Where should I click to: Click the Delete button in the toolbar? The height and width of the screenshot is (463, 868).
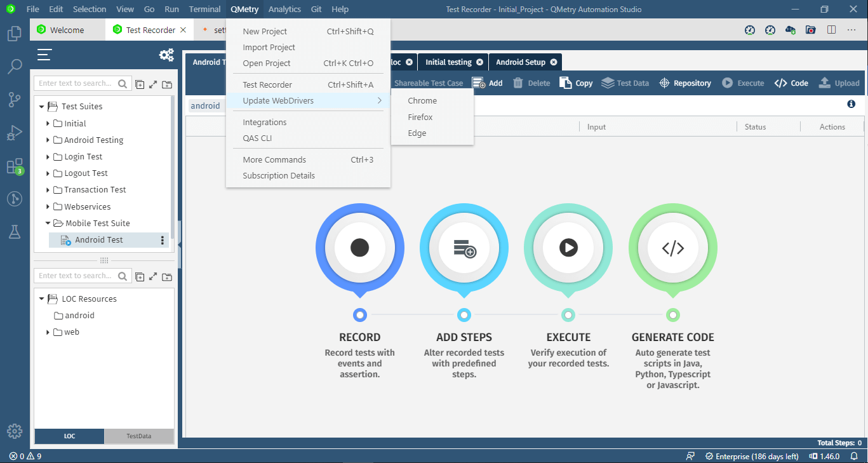tap(531, 83)
